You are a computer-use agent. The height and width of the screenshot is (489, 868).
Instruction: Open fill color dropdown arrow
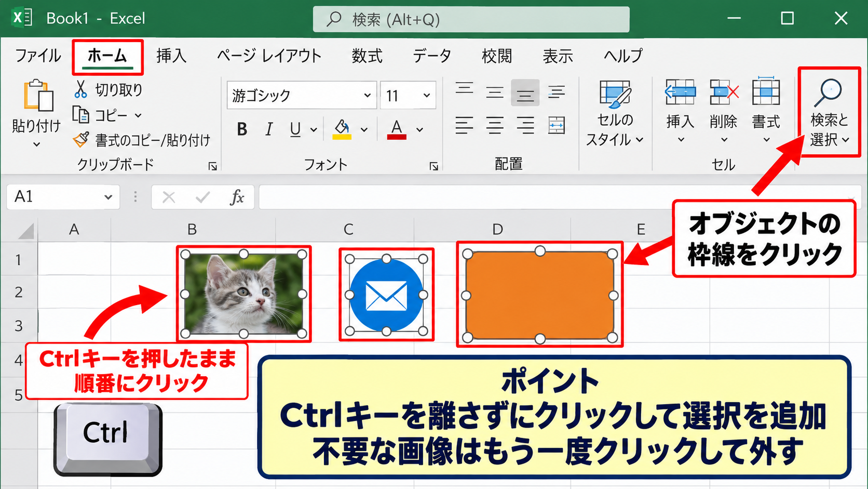[x=364, y=129]
